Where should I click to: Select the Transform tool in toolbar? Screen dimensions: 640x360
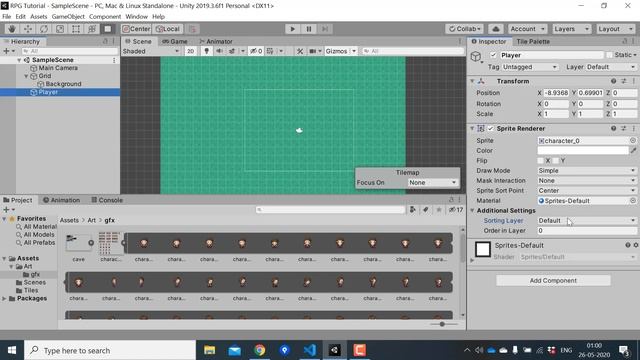pos(92,29)
